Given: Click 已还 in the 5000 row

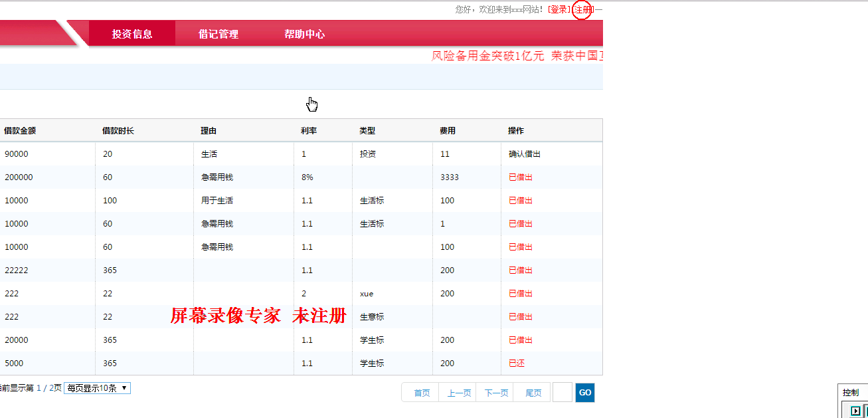Looking at the screenshot, I should (517, 364).
